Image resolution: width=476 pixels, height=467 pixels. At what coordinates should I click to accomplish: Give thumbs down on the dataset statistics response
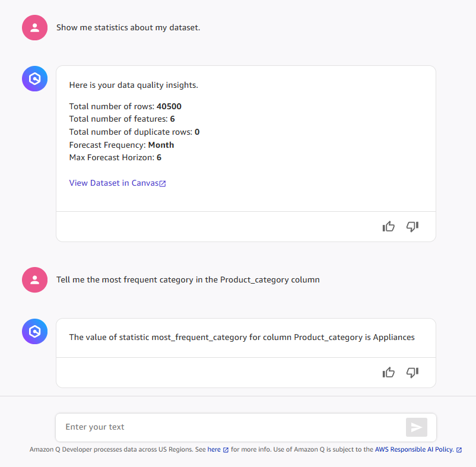click(x=412, y=226)
